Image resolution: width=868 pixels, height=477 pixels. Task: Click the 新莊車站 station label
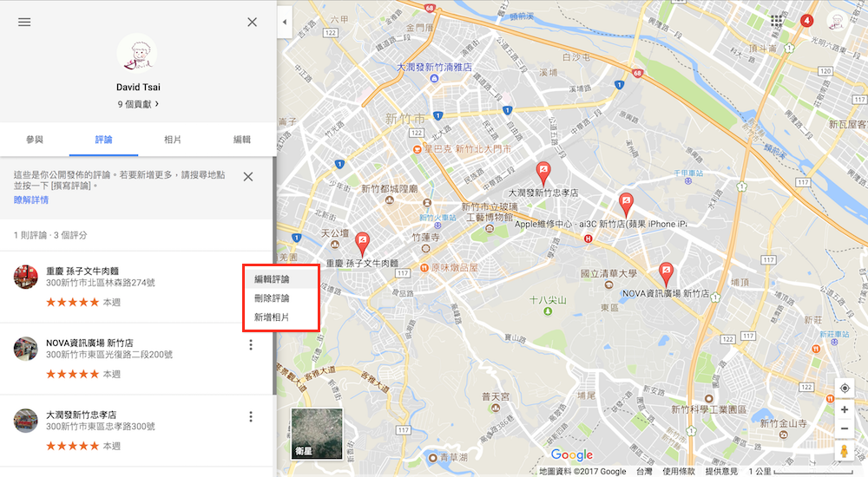(834, 334)
